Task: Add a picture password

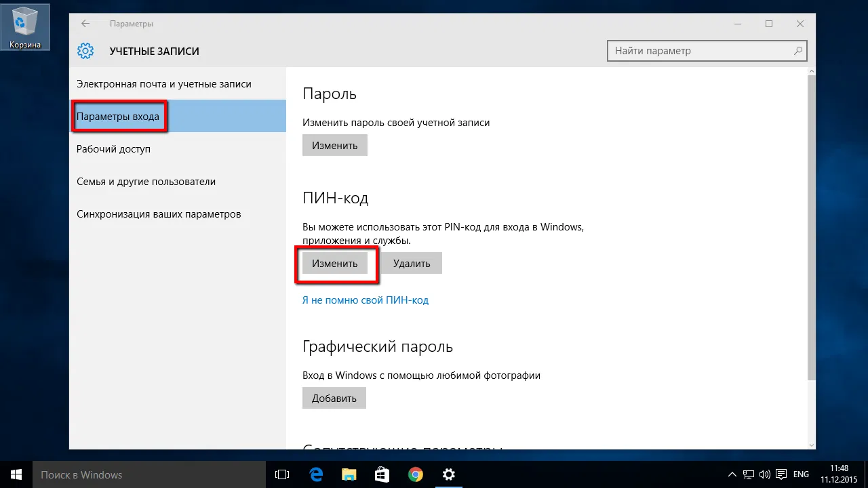Action: point(334,398)
